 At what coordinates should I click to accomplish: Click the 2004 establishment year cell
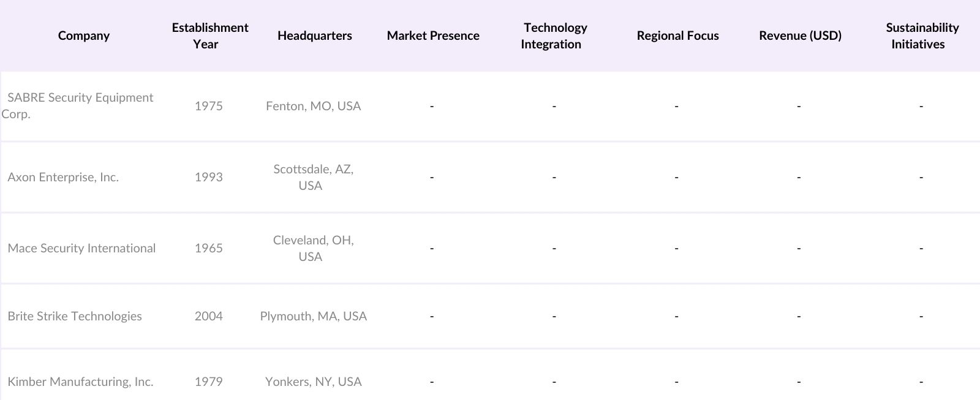click(x=208, y=316)
